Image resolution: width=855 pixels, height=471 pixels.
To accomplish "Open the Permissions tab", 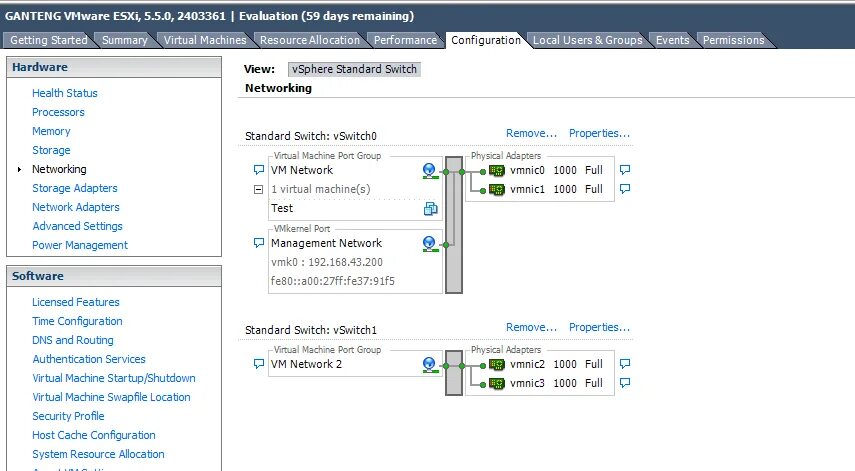I will [733, 40].
